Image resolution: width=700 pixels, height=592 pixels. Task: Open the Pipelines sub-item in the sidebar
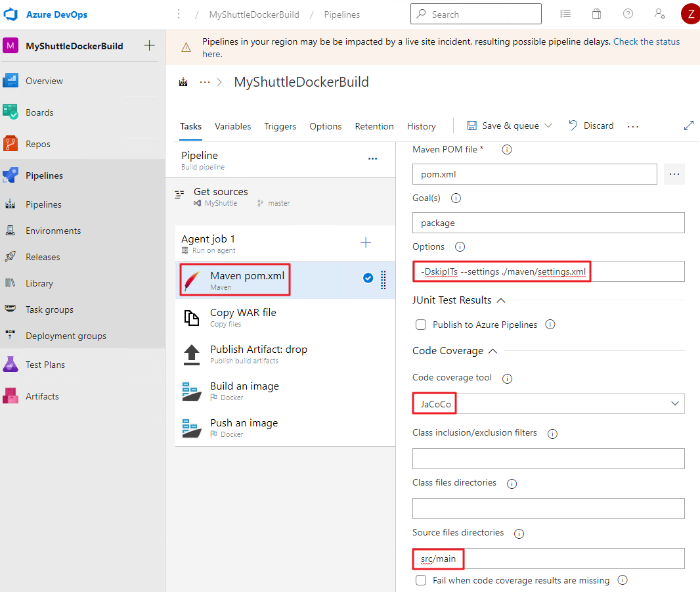click(x=43, y=204)
